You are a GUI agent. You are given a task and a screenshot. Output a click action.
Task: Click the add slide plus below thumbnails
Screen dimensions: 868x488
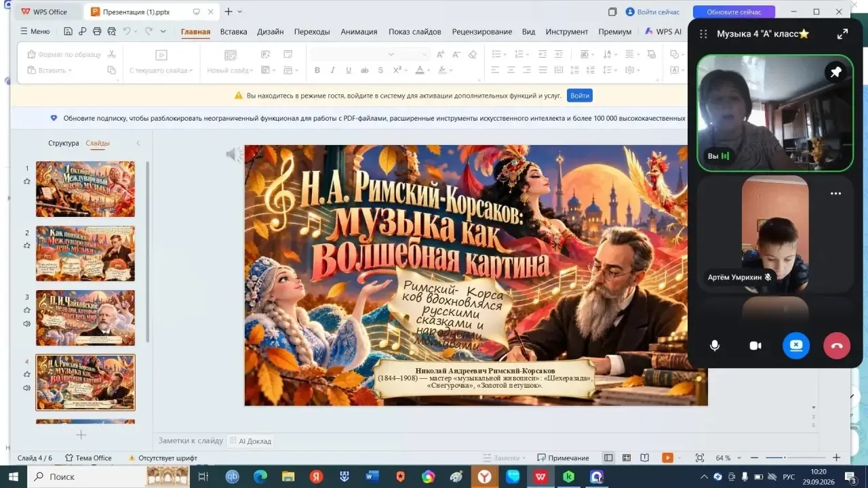click(81, 434)
